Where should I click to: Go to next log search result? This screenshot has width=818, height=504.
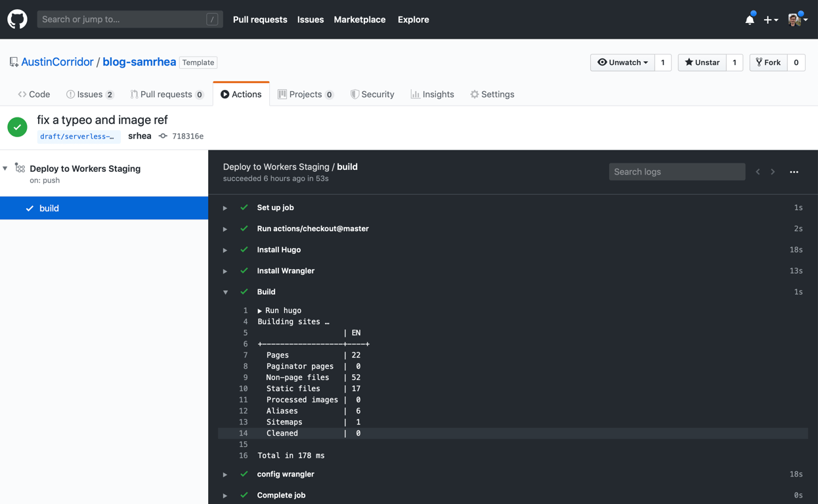tap(773, 172)
